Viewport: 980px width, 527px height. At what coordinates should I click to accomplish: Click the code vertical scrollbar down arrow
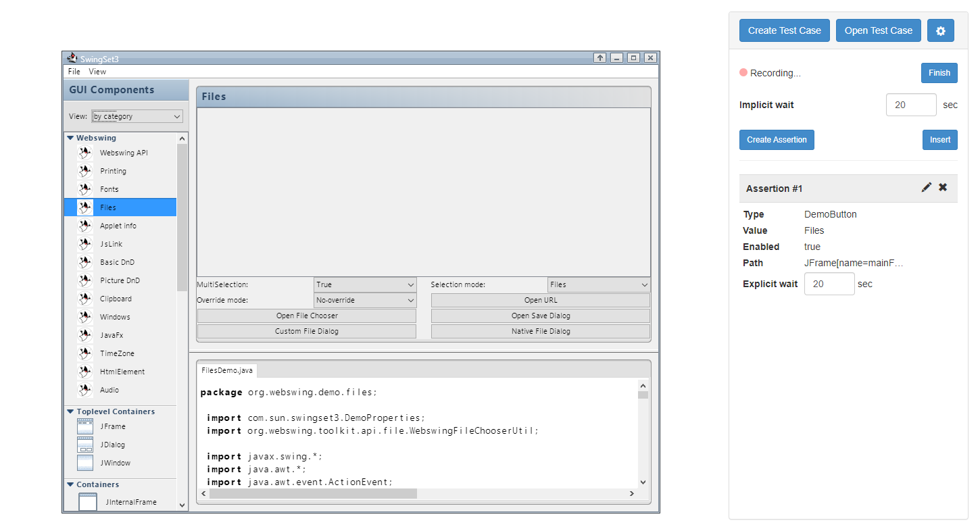(x=643, y=482)
